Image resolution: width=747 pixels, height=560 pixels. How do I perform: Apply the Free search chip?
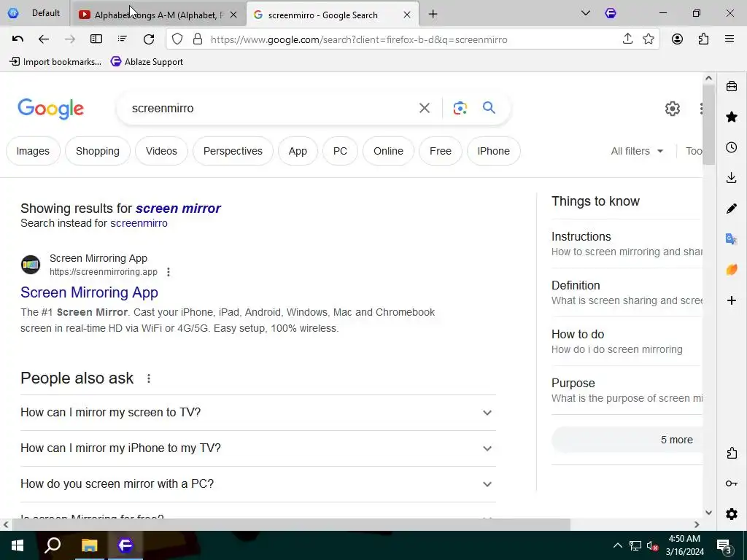[x=440, y=151]
